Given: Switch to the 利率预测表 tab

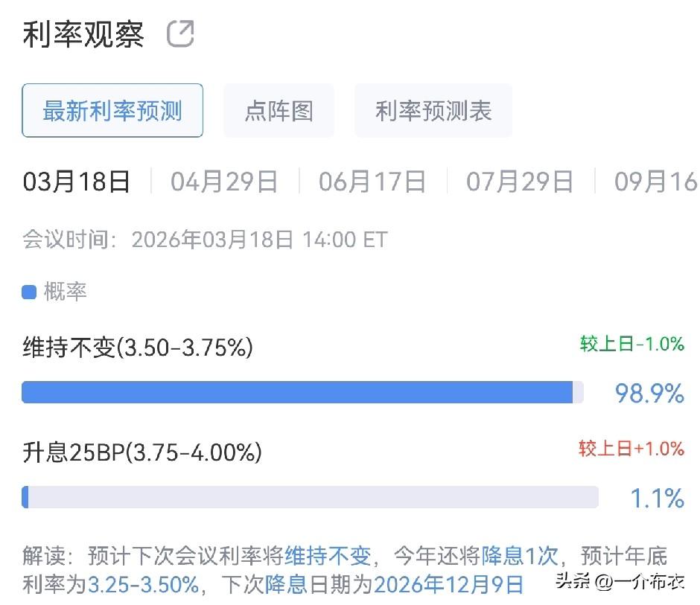Looking at the screenshot, I should [433, 110].
